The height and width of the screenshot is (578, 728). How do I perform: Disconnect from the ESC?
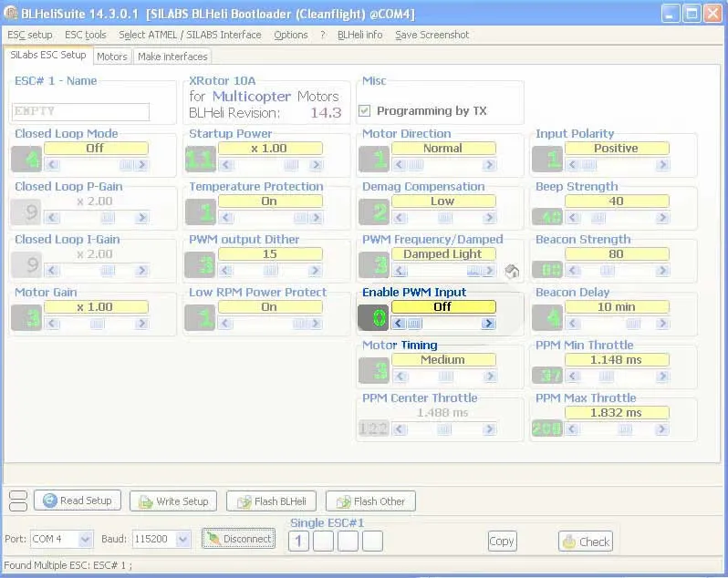tap(238, 539)
